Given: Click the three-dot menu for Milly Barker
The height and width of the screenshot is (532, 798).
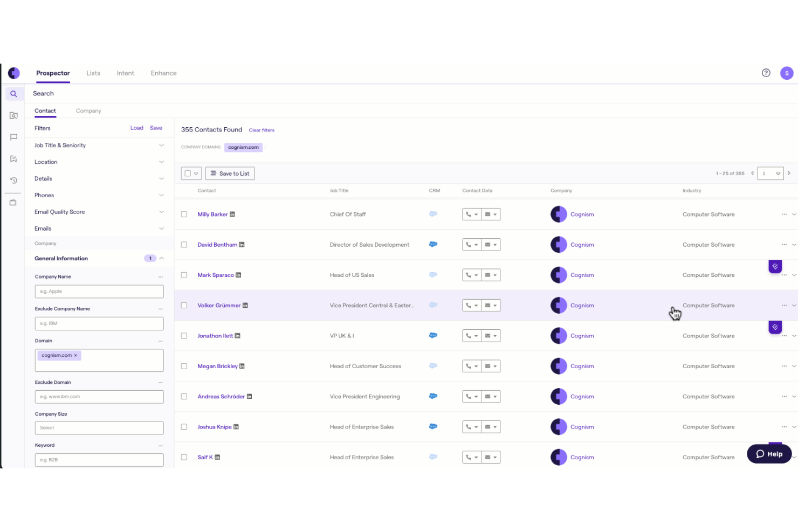Looking at the screenshot, I should [784, 215].
